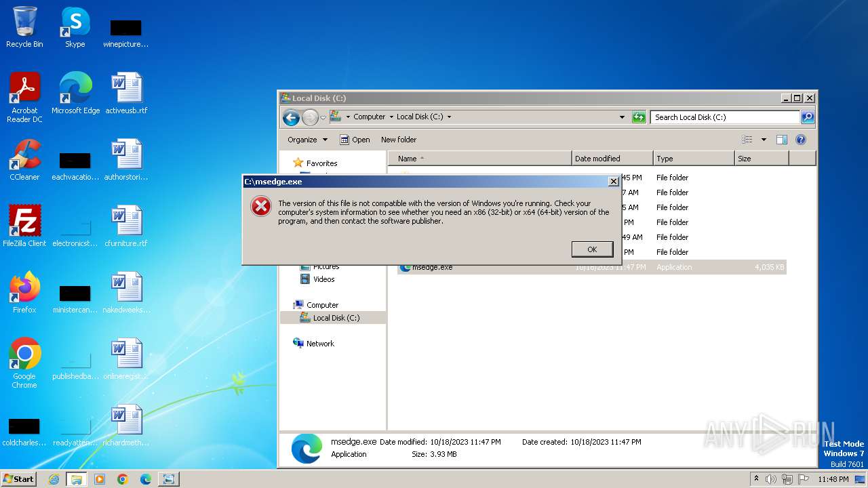This screenshot has height=488, width=868.
Task: Select onlineregist... desktop document
Action: 126,360
